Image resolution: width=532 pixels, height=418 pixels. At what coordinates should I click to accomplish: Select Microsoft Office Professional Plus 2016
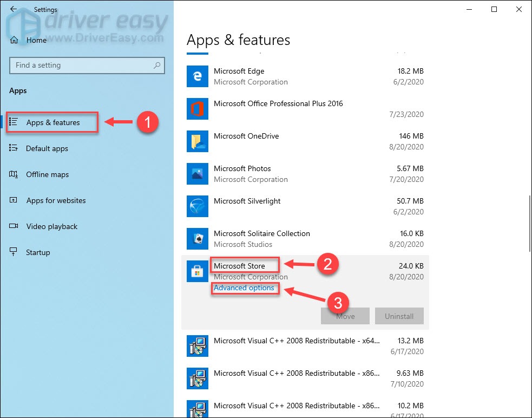(305, 109)
